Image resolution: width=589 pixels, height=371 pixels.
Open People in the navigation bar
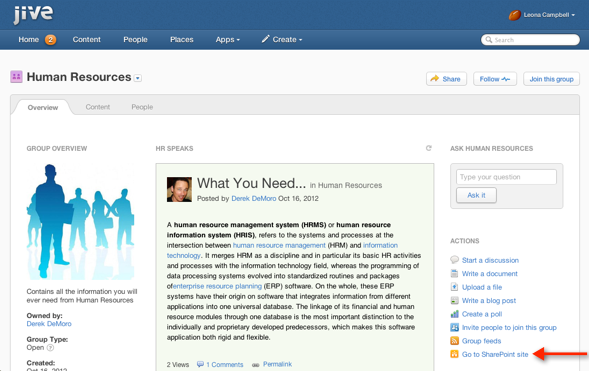point(135,39)
